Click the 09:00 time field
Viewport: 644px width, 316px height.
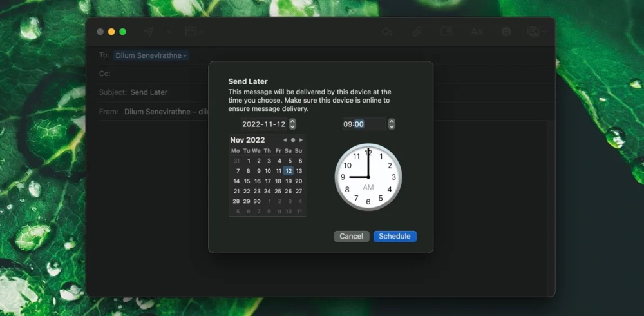pos(364,124)
